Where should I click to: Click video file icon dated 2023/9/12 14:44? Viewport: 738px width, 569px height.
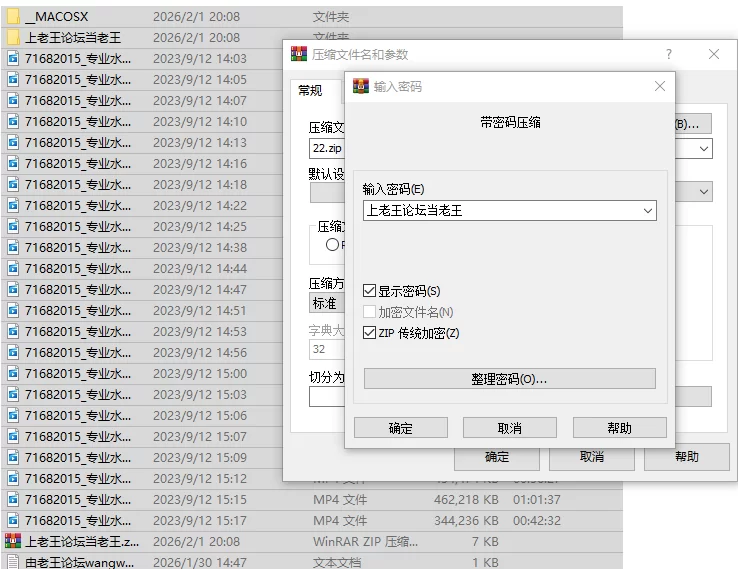point(13,268)
